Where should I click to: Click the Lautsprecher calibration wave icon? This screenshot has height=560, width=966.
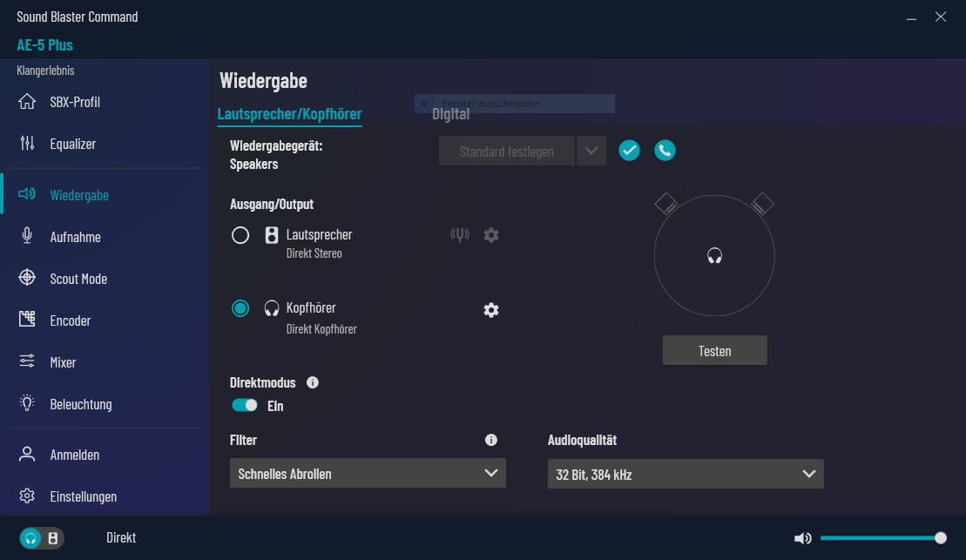coord(460,234)
